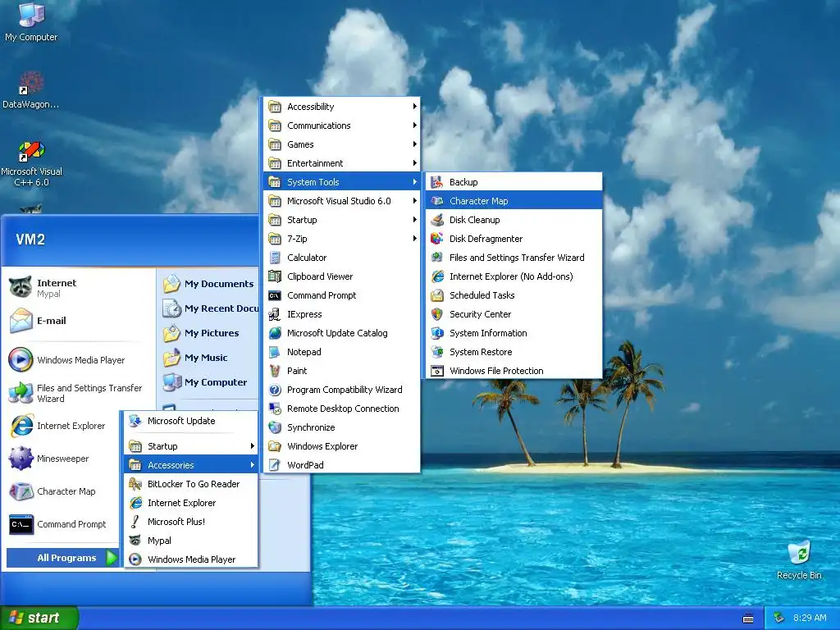Click the 8:29 AM taskbar clock
Viewport: 840px width, 630px height.
click(810, 618)
